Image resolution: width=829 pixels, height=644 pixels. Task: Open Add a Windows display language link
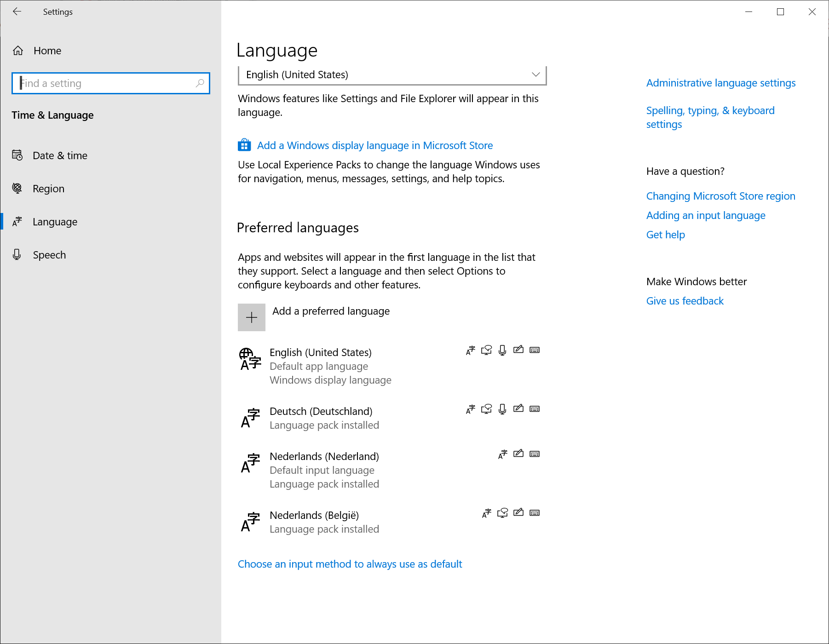click(x=375, y=145)
